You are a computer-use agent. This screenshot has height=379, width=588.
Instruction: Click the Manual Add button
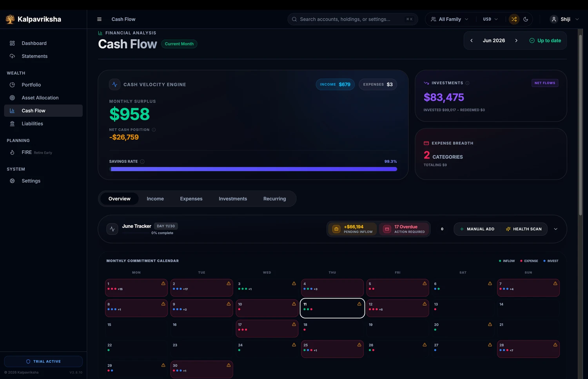pos(477,229)
